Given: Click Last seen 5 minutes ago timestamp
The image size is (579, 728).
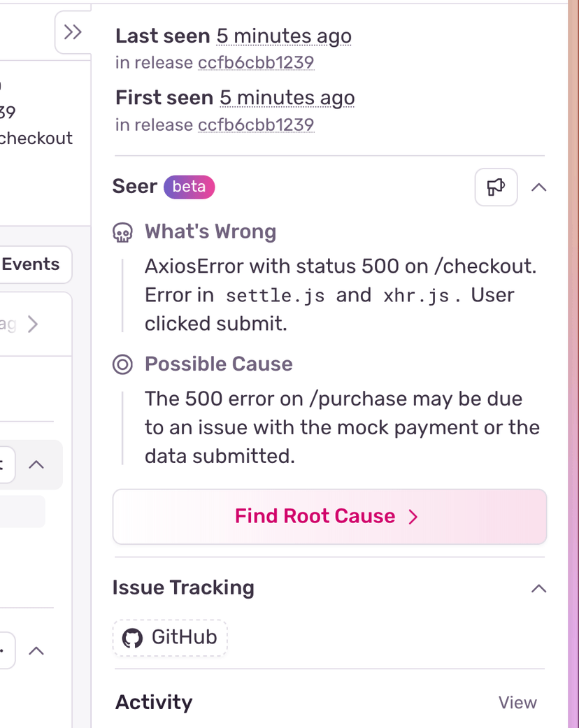Looking at the screenshot, I should click(x=284, y=36).
